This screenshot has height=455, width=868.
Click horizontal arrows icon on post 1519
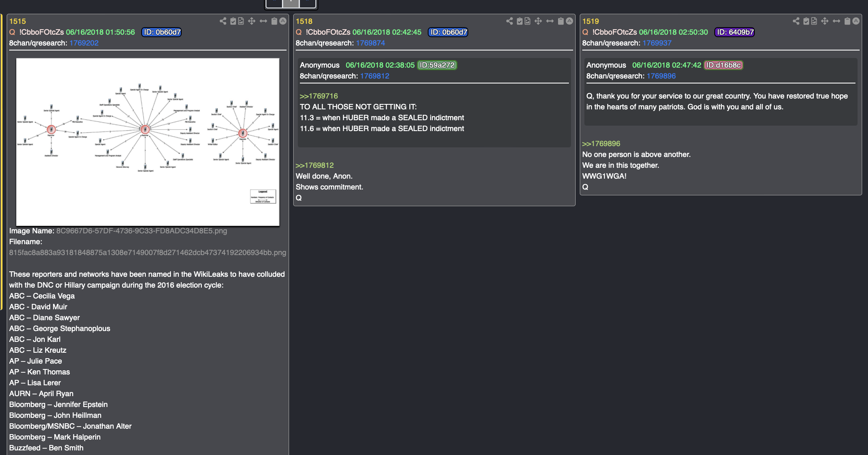[x=836, y=21]
